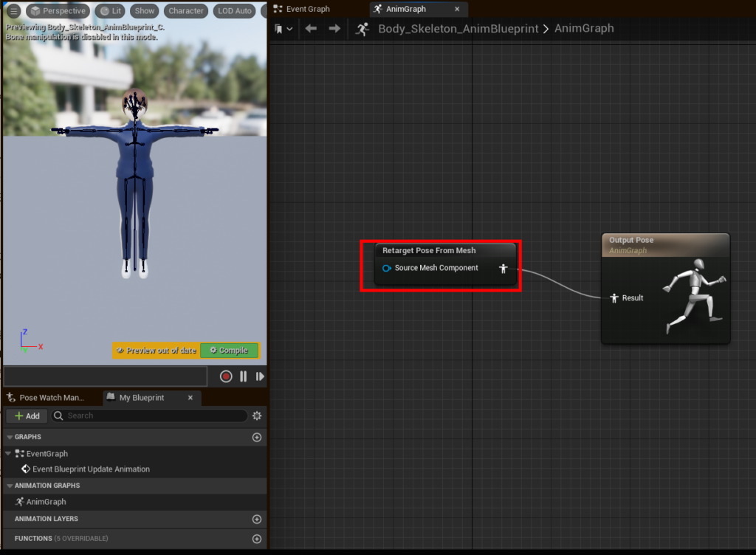Click the viewport XYZ axis gizmo

point(30,341)
